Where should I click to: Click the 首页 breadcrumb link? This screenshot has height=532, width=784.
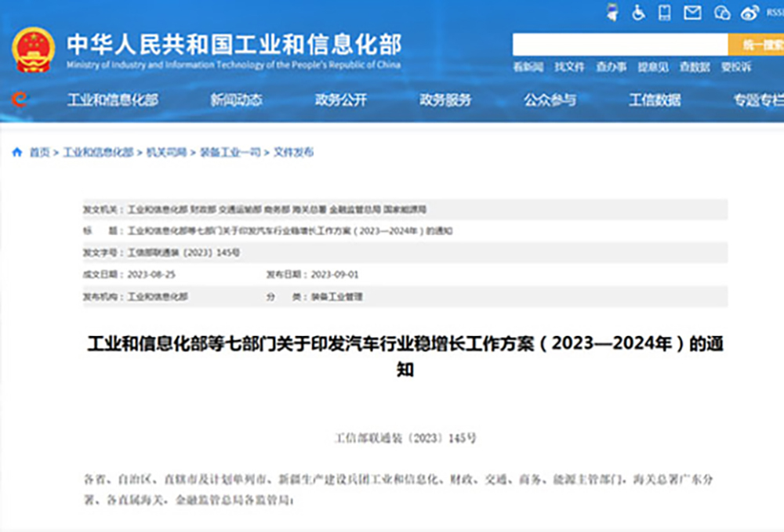(39, 152)
